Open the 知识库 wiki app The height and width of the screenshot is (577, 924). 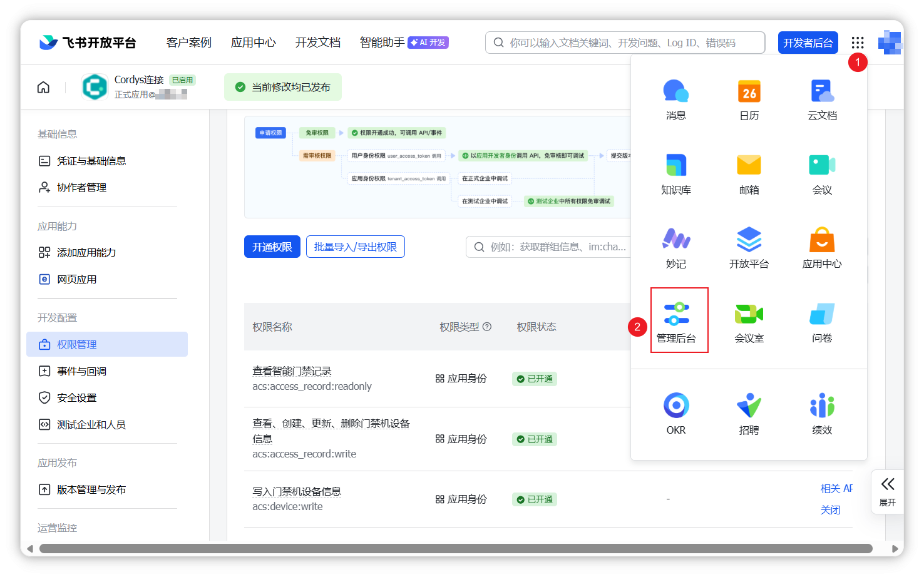(x=676, y=174)
